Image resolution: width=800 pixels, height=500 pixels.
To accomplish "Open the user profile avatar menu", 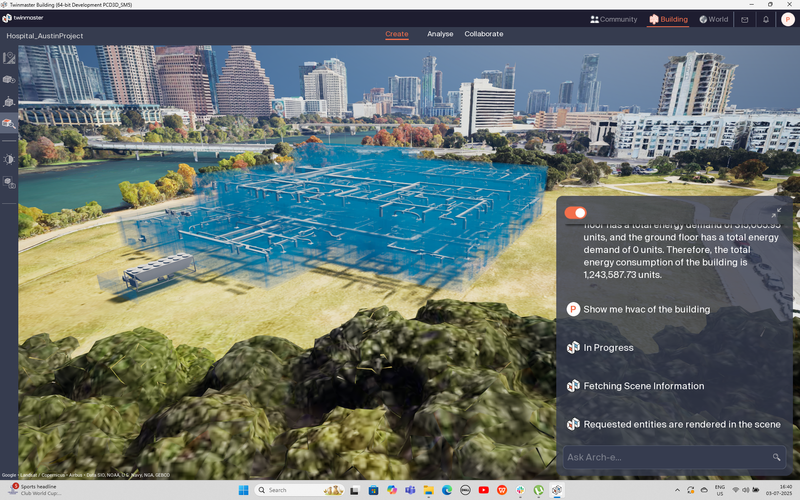I will (x=788, y=19).
